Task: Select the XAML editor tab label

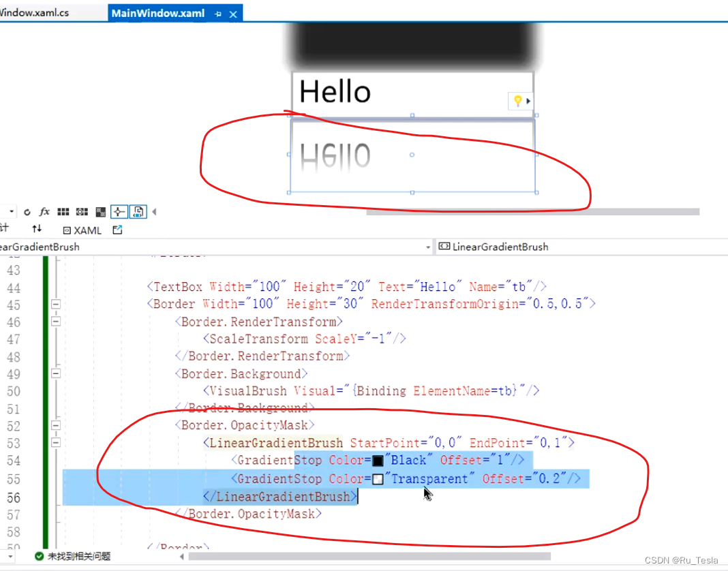Action: pyautogui.click(x=83, y=230)
